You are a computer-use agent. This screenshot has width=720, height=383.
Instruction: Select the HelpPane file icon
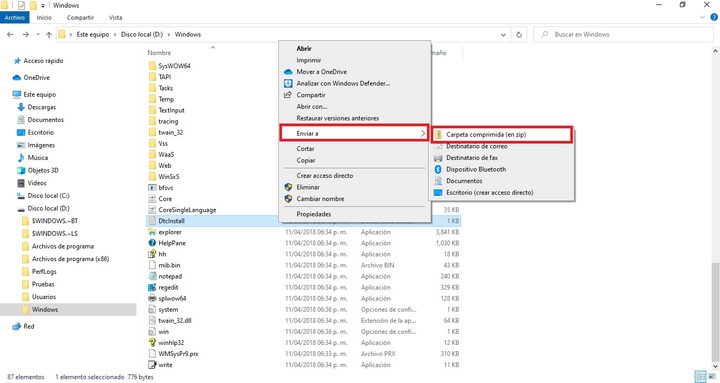coord(152,243)
